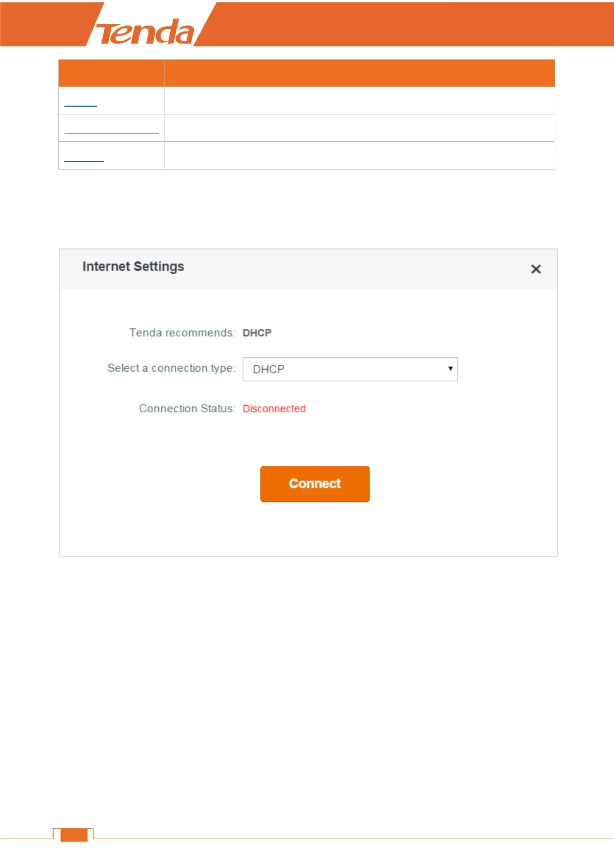
Task: Click the Tenda logo in header
Action: tap(146, 32)
